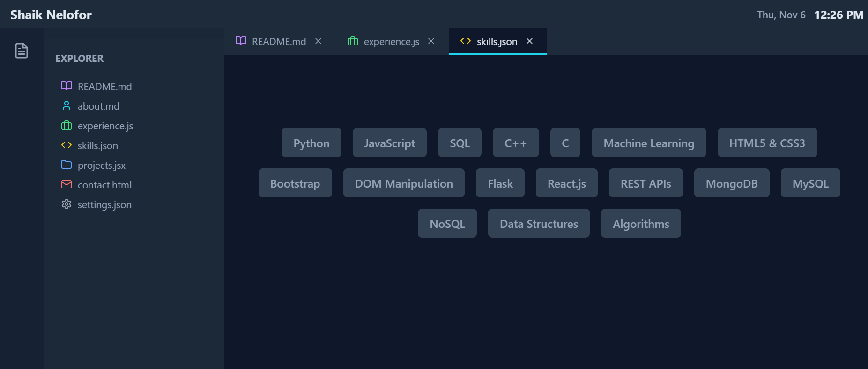Viewport: 868px width, 369px height.
Task: Click the book icon beside README.md in explorer
Action: click(x=67, y=86)
